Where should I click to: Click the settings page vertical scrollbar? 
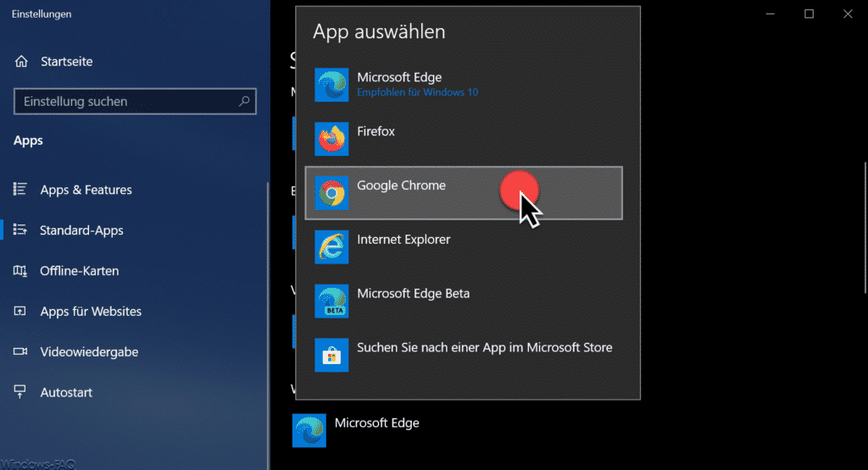[865, 227]
